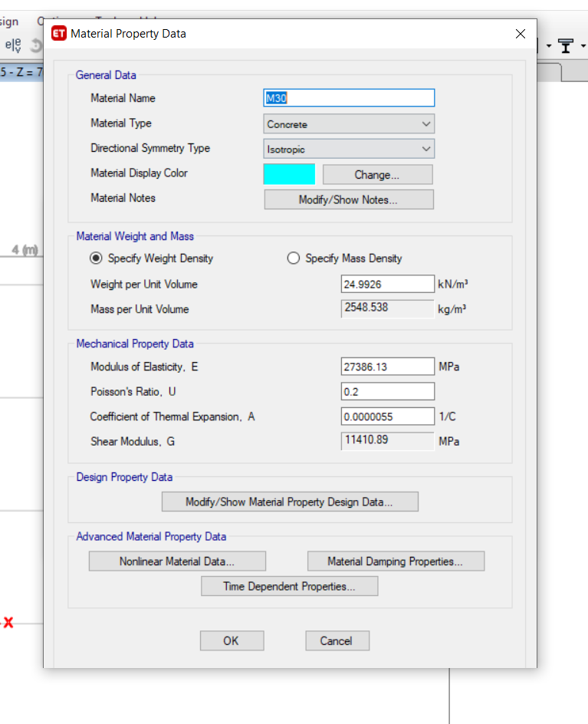Image resolution: width=588 pixels, height=724 pixels.
Task: Open Modify/Show Notes for the material
Action: pos(349,199)
